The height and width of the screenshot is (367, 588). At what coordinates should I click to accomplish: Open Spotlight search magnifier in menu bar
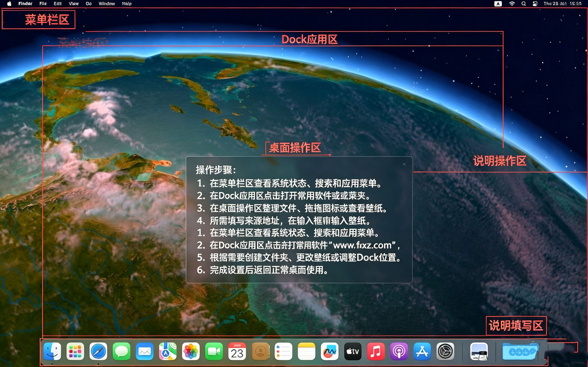point(524,3)
